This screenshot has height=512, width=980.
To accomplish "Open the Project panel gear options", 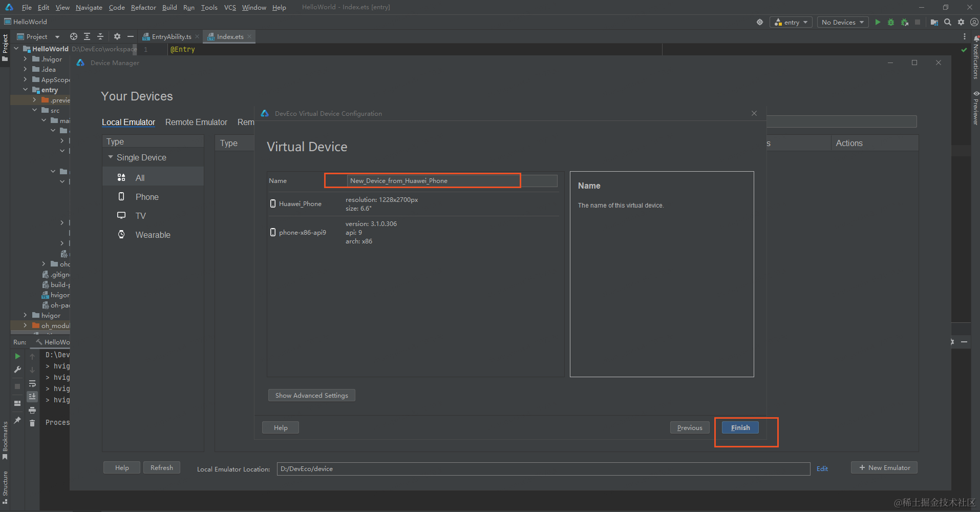I will pos(117,36).
